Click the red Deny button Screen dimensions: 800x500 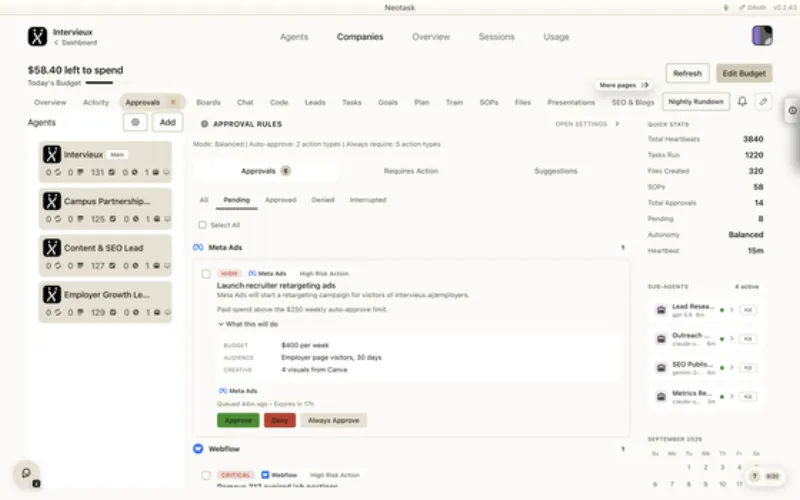coord(280,420)
